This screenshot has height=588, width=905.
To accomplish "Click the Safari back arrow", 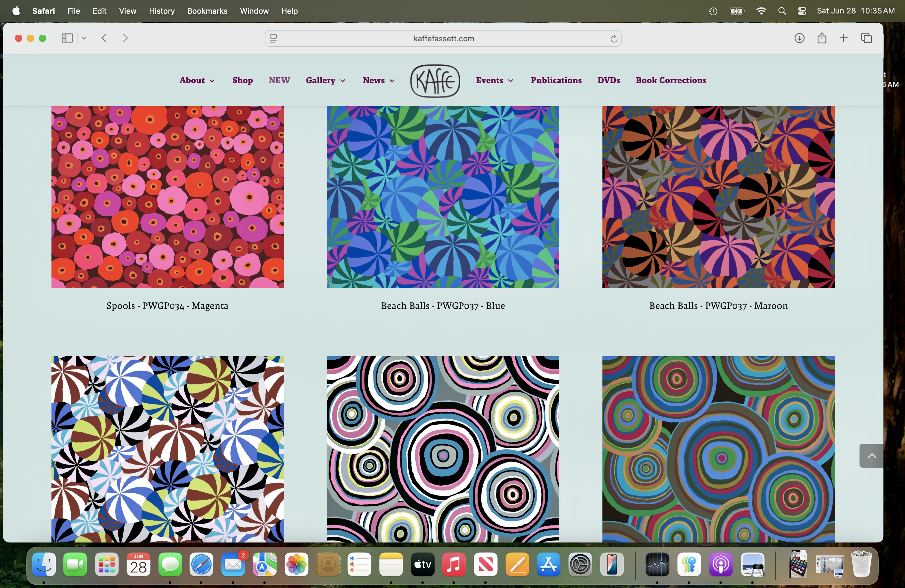I will [104, 38].
